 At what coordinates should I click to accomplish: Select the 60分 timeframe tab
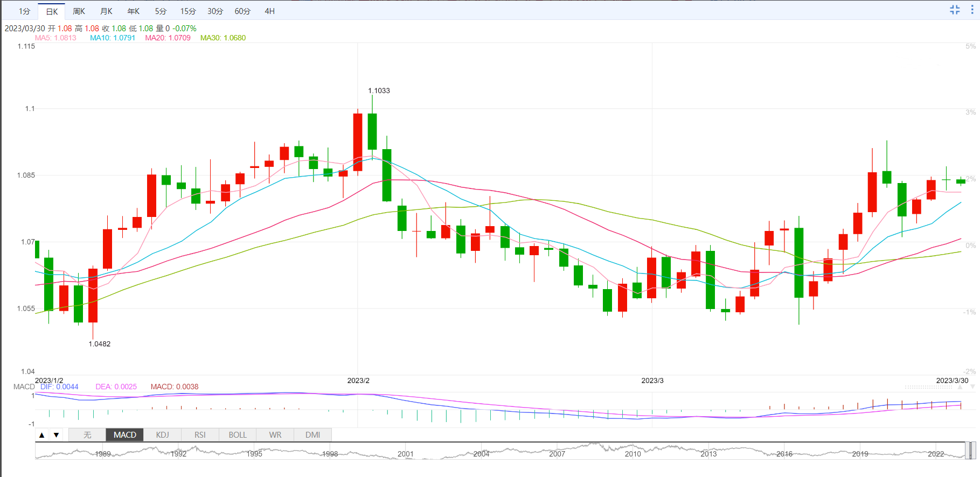click(242, 11)
